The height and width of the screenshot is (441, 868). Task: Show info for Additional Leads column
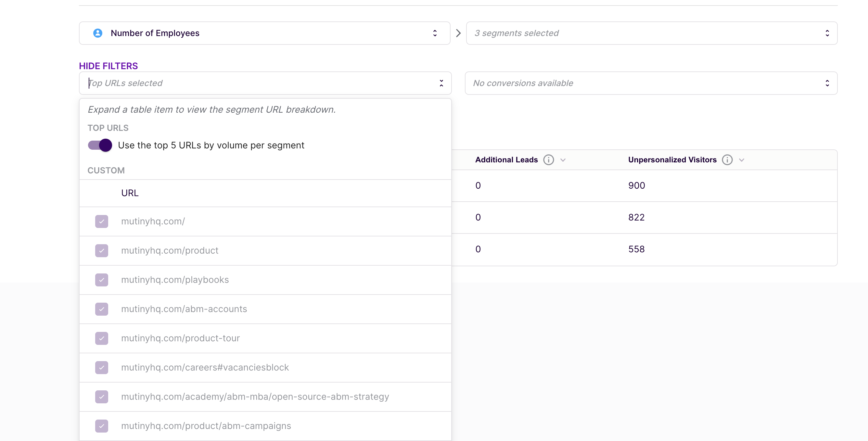click(x=549, y=160)
